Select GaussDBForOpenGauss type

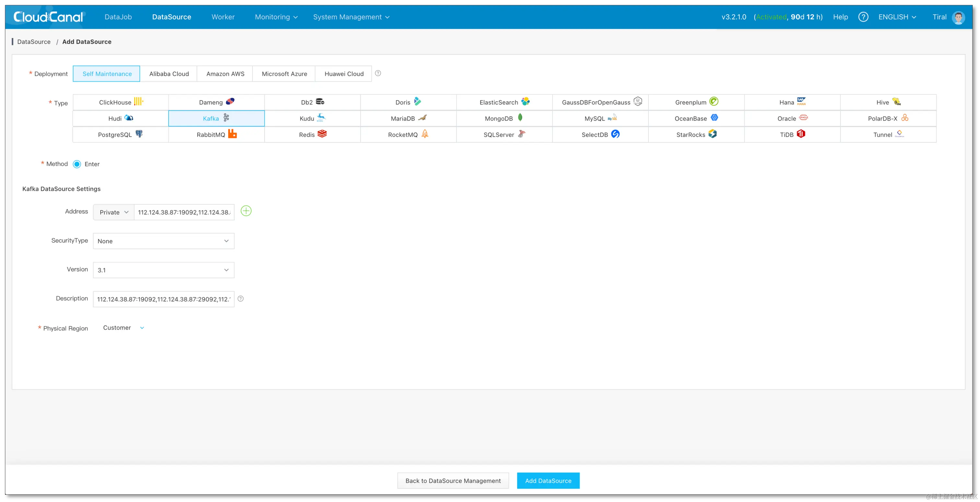[x=600, y=102]
